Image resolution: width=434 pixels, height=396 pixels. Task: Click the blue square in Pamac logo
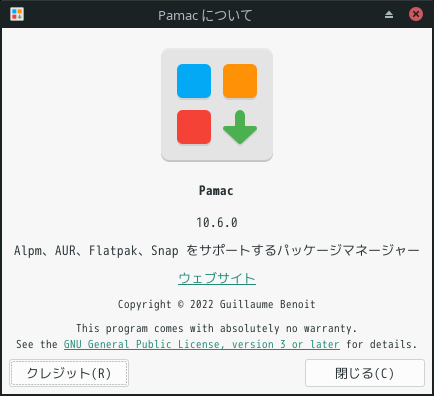(x=194, y=81)
